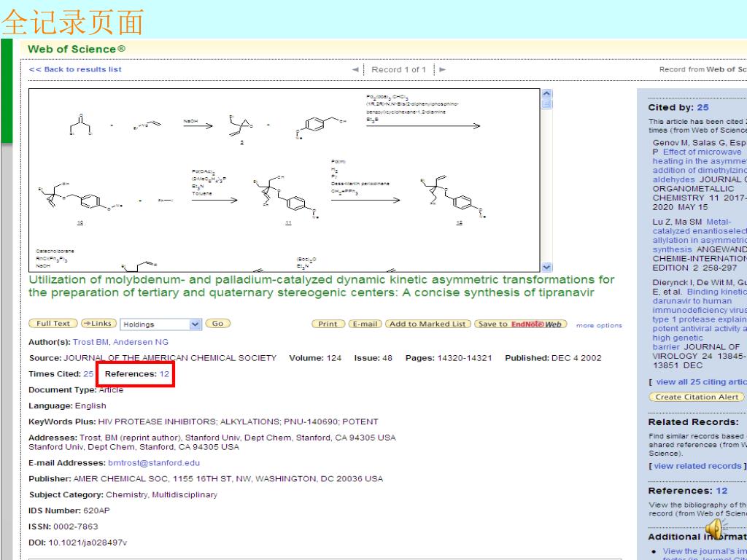Open 'Metal-catalyzed enantioselective allylation' article link
Screen dimensions: 747x560
coord(700,236)
